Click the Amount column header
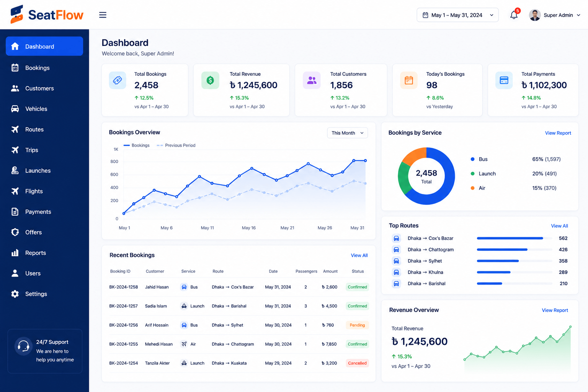588x392 pixels. coord(330,271)
